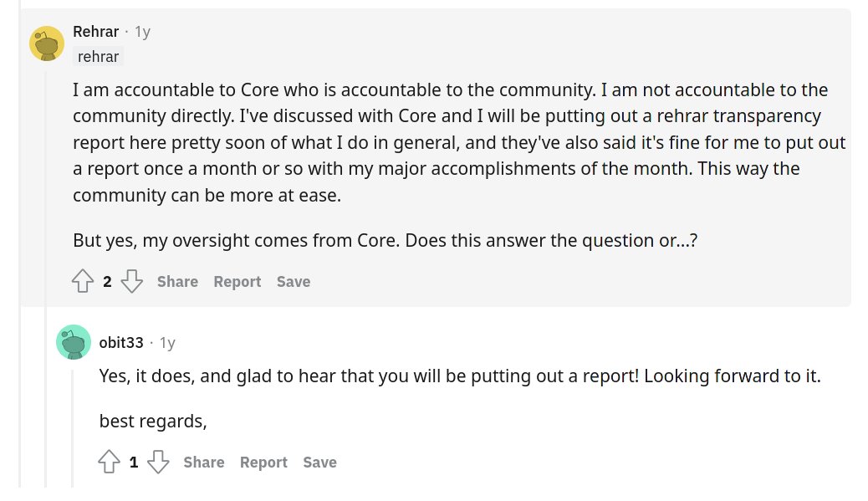Open obit33's avatar profile picture
The height and width of the screenshot is (501, 868).
pos(74,342)
